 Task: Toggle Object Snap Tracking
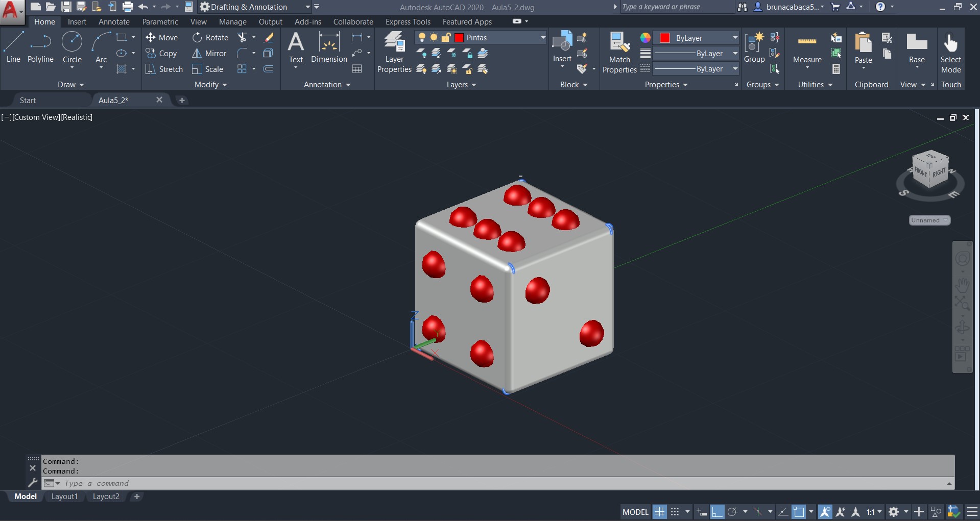pyautogui.click(x=783, y=512)
